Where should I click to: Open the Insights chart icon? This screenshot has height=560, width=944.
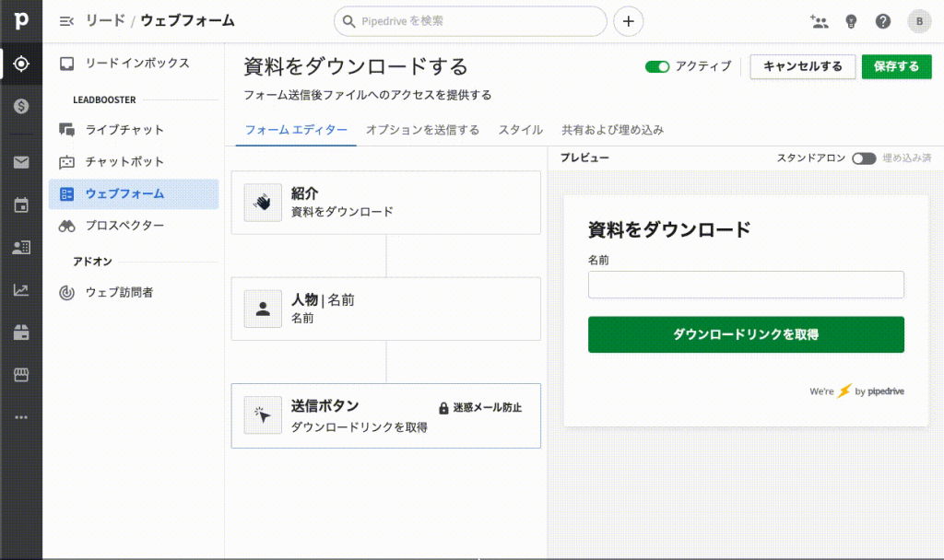pyautogui.click(x=20, y=290)
